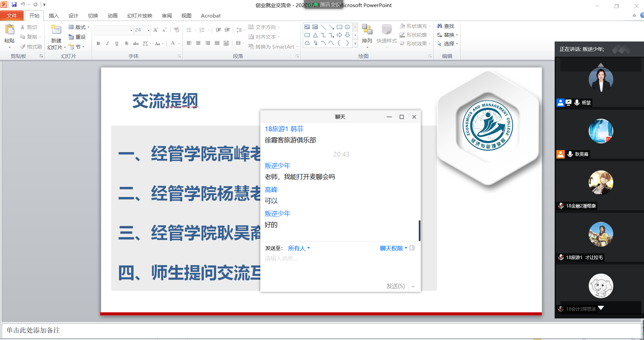Open the font size dropdown
This screenshot has height=340, width=644.
[x=148, y=30]
